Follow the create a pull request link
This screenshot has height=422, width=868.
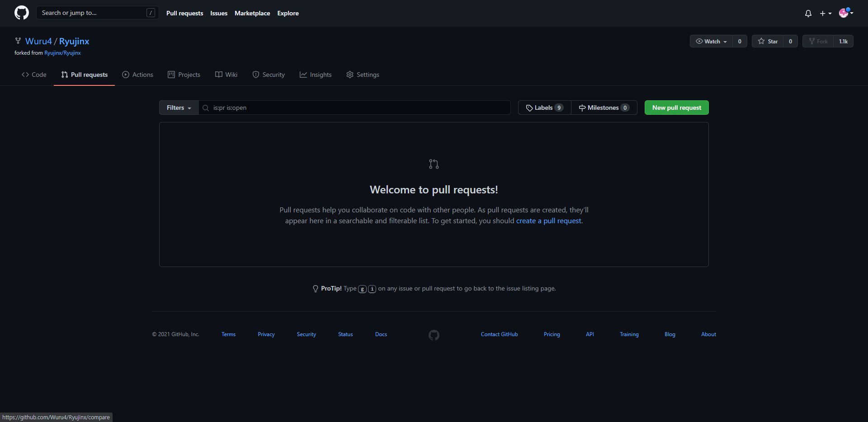click(549, 221)
